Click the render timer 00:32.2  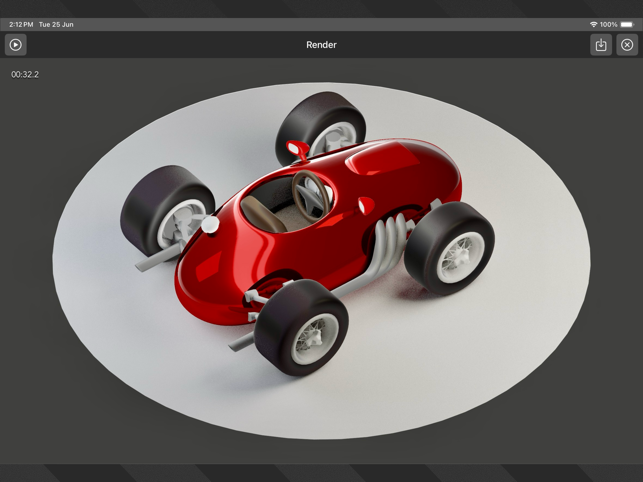[25, 74]
